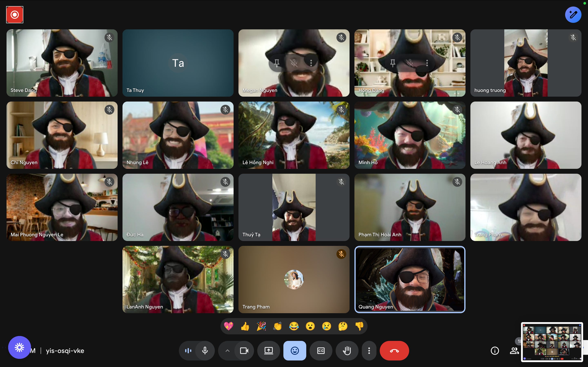Toggle the emoji reactions bar button
588x367 pixels.
click(x=294, y=350)
